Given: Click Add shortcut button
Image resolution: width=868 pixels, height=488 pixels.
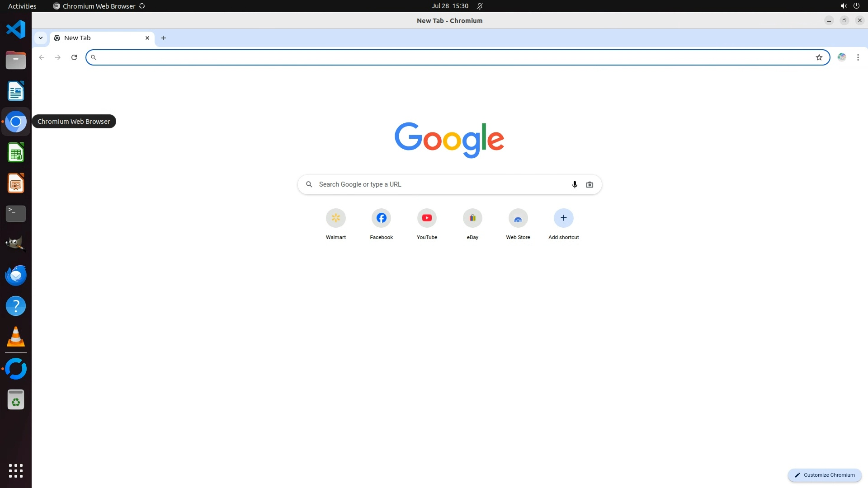Looking at the screenshot, I should pos(563,218).
